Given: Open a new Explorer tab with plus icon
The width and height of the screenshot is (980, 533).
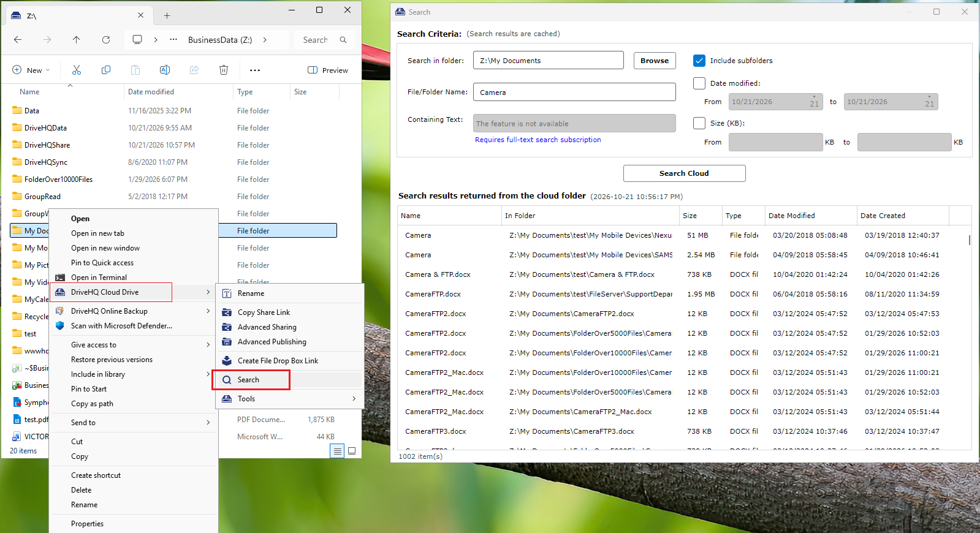Looking at the screenshot, I should point(167,15).
